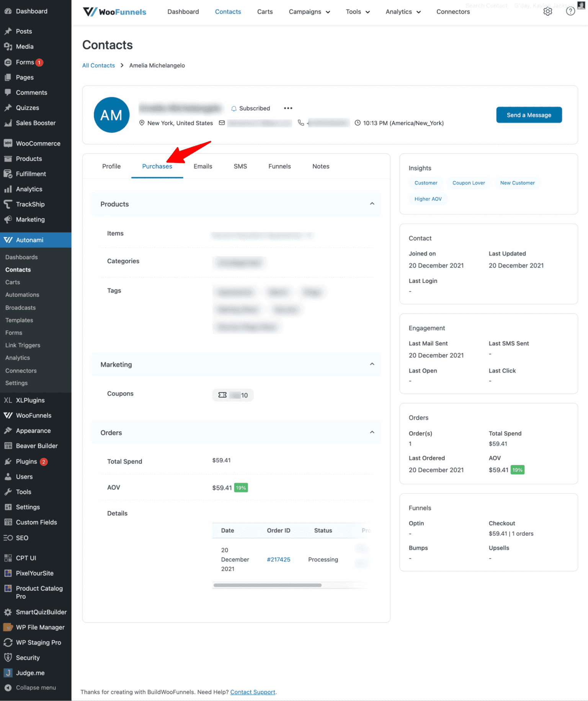The image size is (588, 701).
Task: Click the New Customer insight tag
Action: coord(517,183)
